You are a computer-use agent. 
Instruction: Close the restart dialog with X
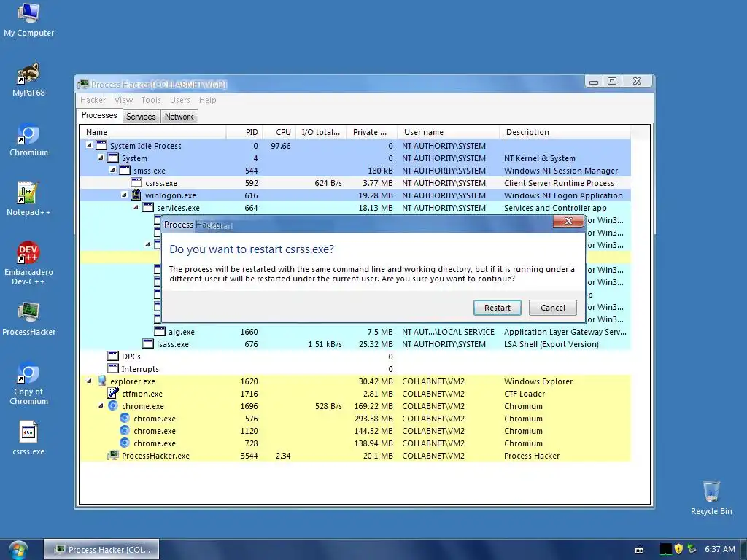pos(568,221)
